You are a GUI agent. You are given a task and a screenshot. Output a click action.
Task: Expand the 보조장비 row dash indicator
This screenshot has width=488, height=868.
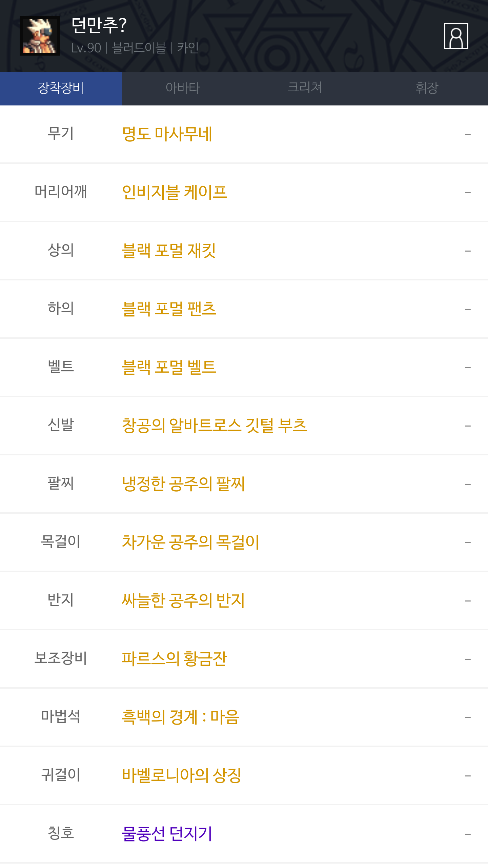(468, 659)
